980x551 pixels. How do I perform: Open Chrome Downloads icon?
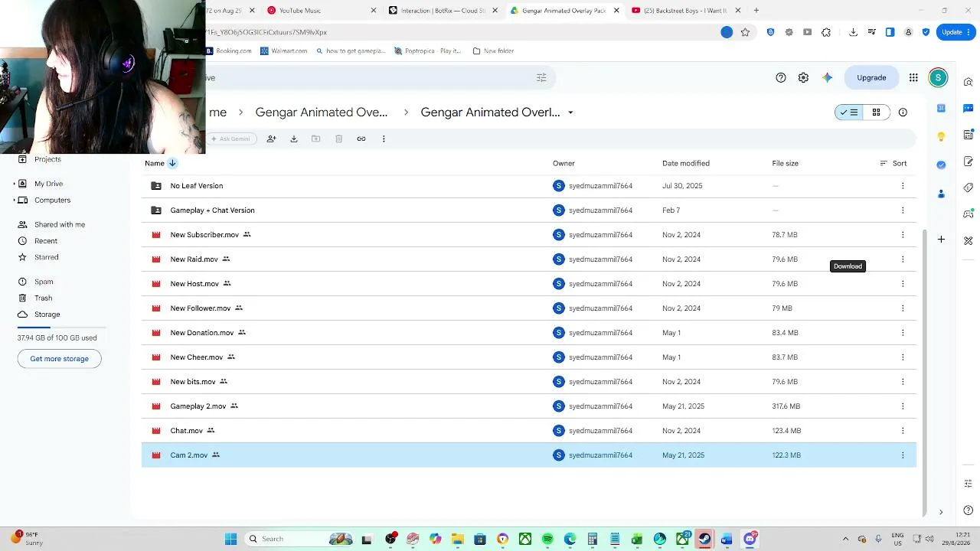[853, 32]
